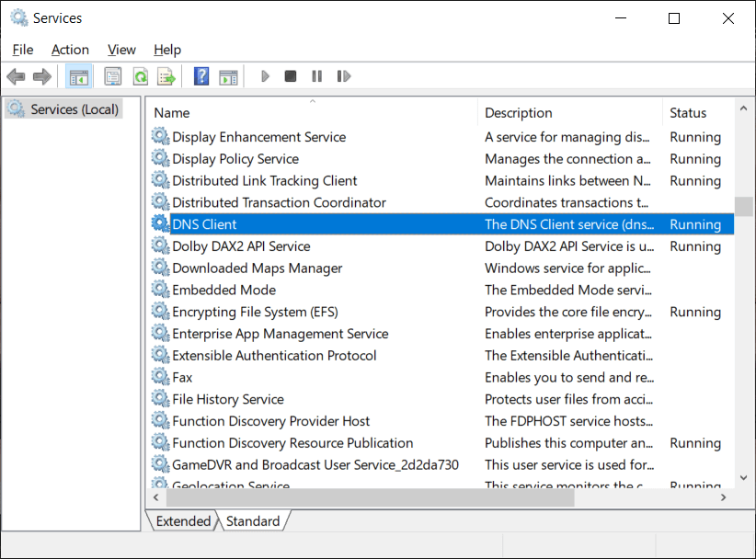Switch to the Extended tab
The height and width of the screenshot is (559, 756).
coord(183,521)
